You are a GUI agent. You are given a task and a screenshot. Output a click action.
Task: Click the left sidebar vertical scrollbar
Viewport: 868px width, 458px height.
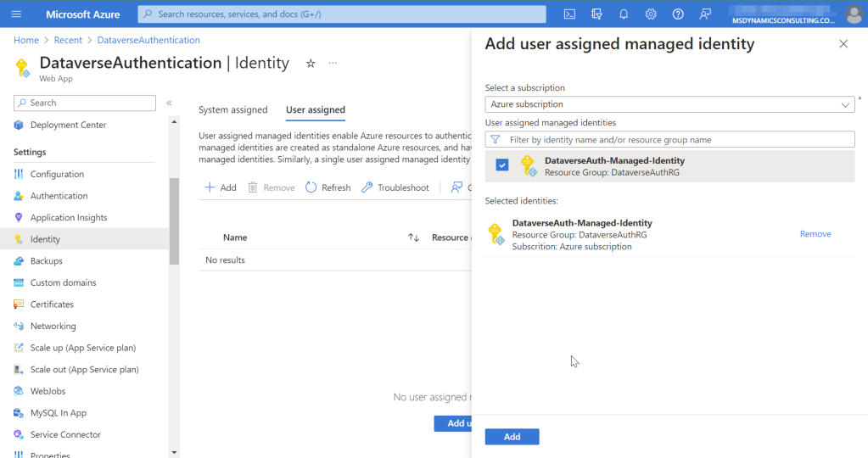coord(174,221)
